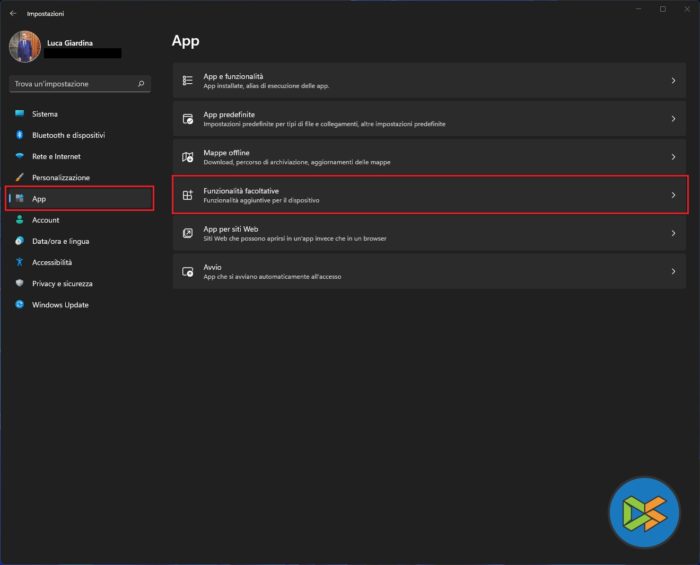The height and width of the screenshot is (565, 700).
Task: Go to Data/ora e lingua
Action: [x=60, y=241]
